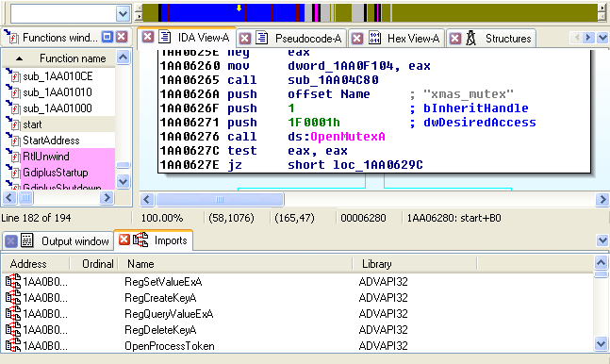Close the Functions window panel
The width and height of the screenshot is (610, 364).
(x=122, y=37)
